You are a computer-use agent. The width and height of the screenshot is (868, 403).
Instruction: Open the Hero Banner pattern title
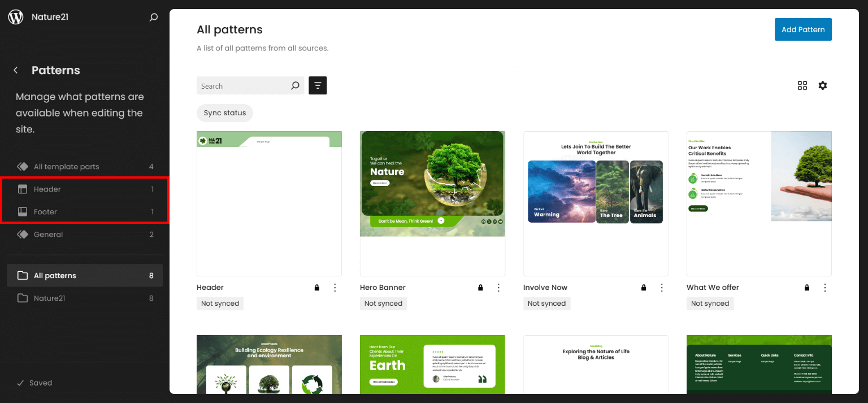pyautogui.click(x=383, y=288)
